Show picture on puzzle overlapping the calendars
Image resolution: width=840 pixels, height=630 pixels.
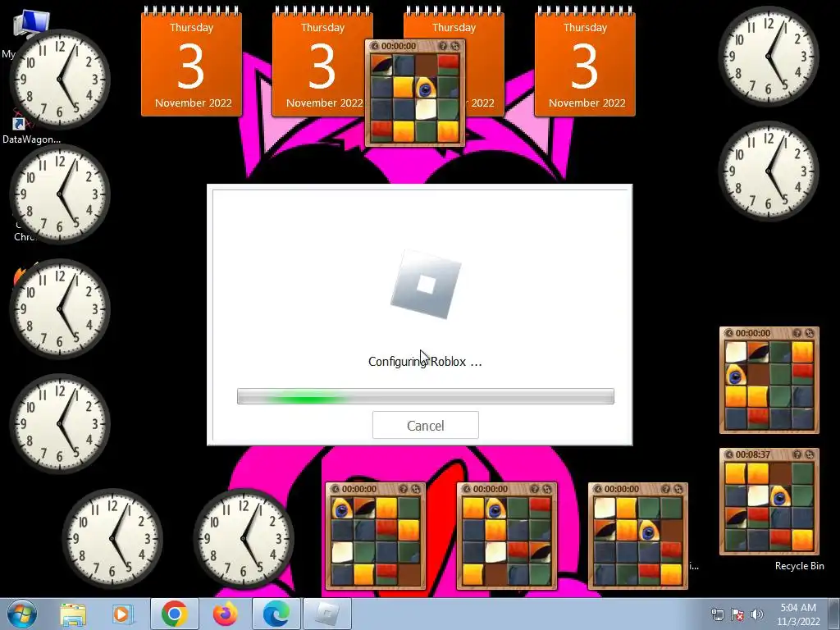point(374,46)
